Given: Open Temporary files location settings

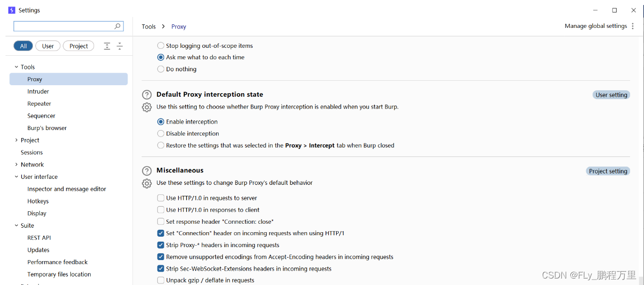Looking at the screenshot, I should pyautogui.click(x=59, y=275).
